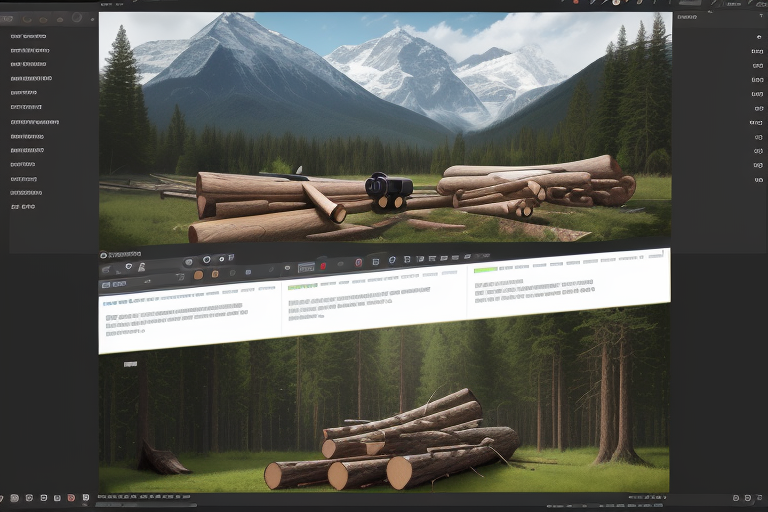Click the red circular icon in bottom-left status bar
The width and height of the screenshot is (768, 512).
point(71,498)
